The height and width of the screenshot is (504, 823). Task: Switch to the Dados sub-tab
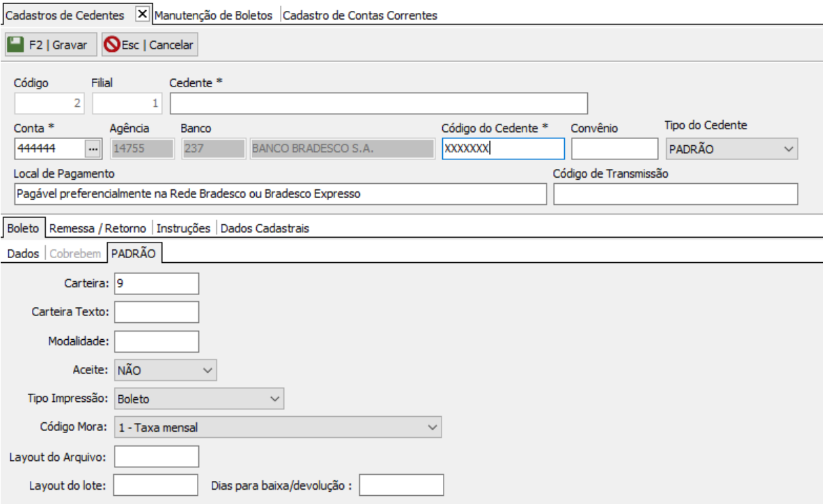click(22, 254)
